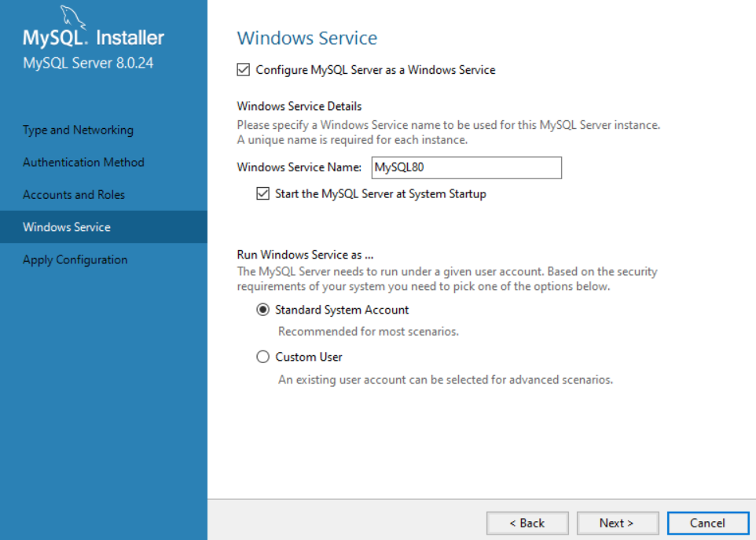Toggle Configure MySQL Server as a Windows Service
Image resolution: width=756 pixels, height=540 pixels.
[x=244, y=70]
